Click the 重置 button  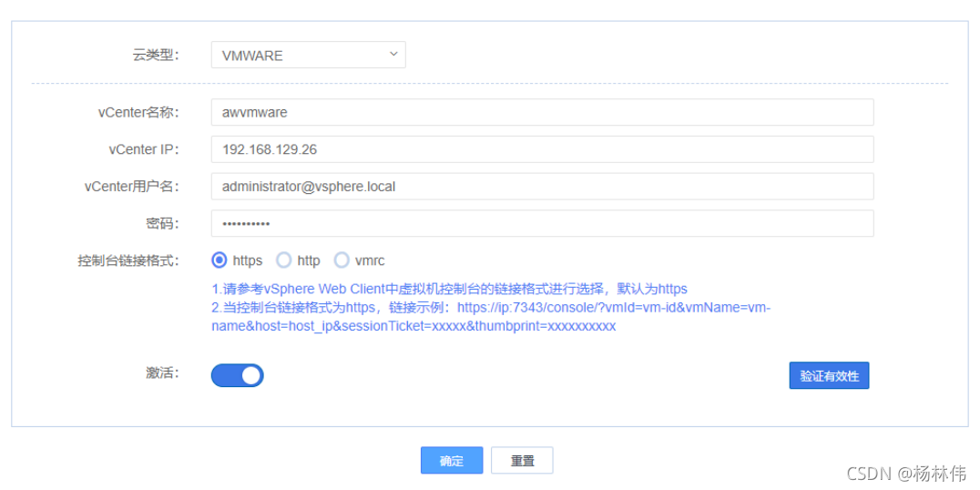[522, 461]
